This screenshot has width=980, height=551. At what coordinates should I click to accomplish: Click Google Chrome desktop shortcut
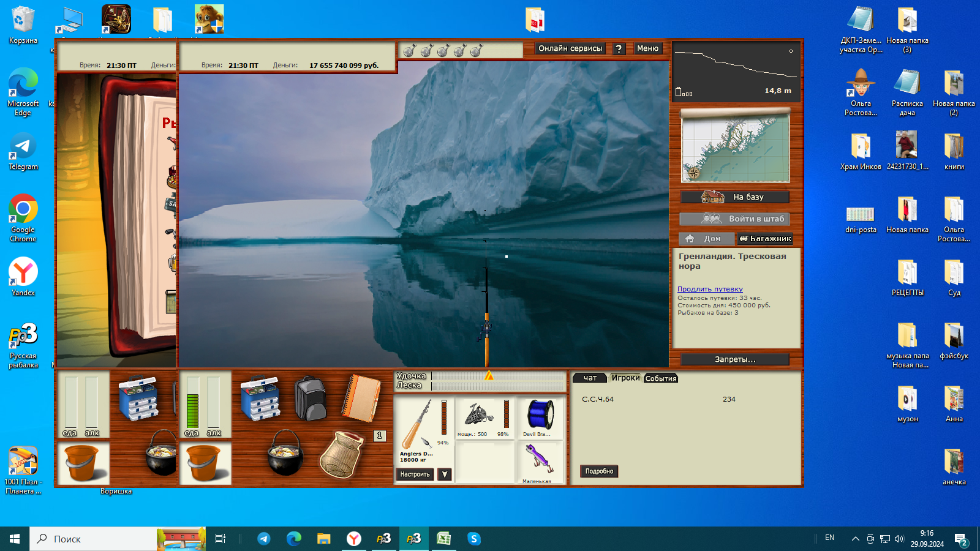[23, 217]
